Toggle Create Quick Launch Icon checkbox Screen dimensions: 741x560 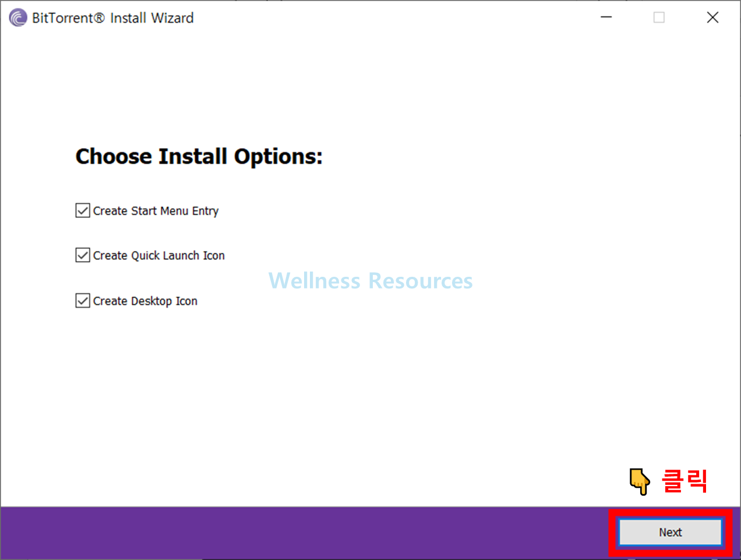(x=83, y=255)
